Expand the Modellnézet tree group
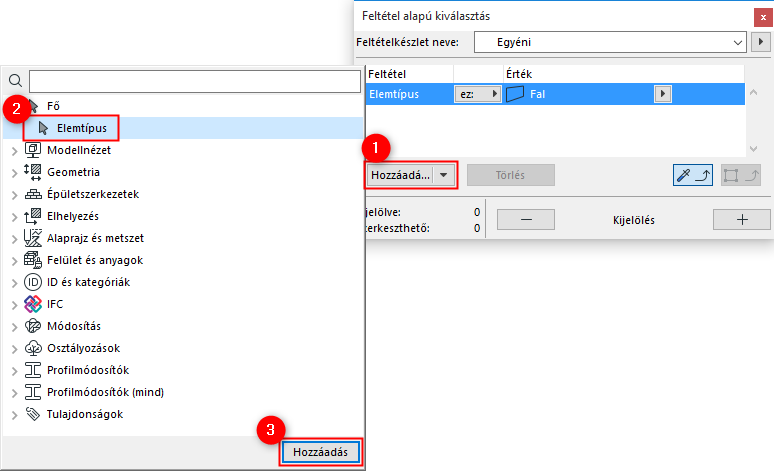 tap(14, 151)
